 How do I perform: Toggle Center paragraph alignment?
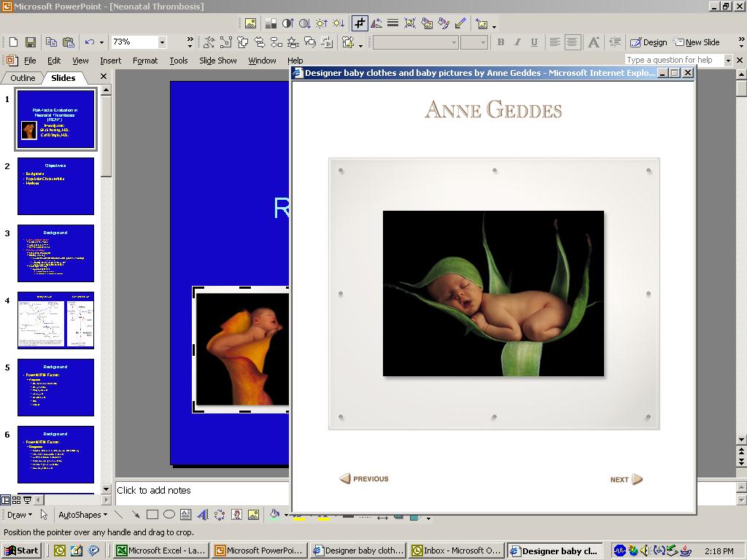(572, 42)
